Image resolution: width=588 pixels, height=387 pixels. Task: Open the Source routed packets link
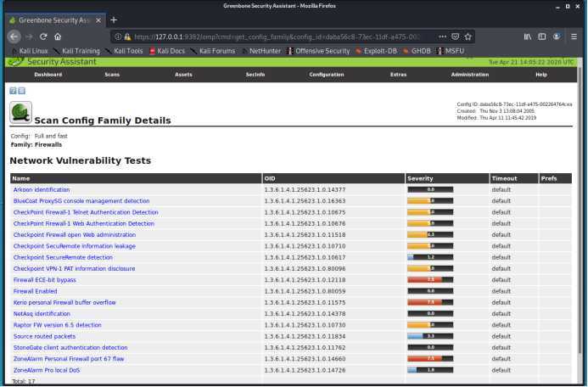(44, 336)
